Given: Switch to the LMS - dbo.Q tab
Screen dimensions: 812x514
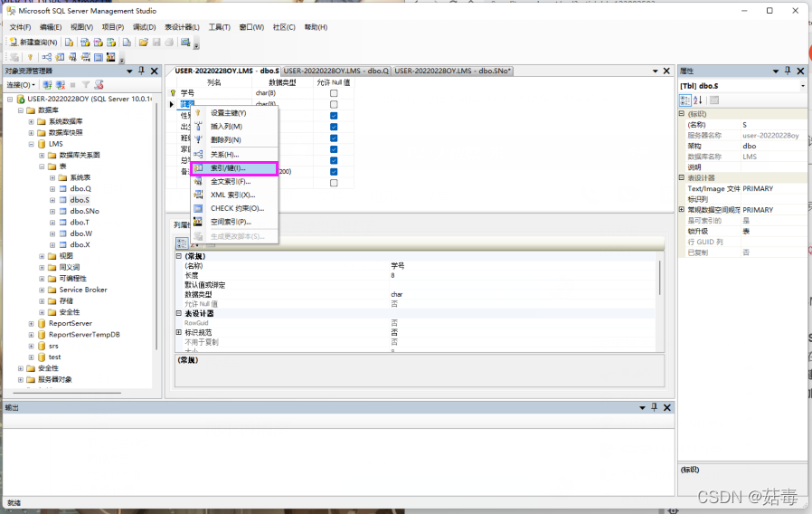Looking at the screenshot, I should pyautogui.click(x=336, y=71).
